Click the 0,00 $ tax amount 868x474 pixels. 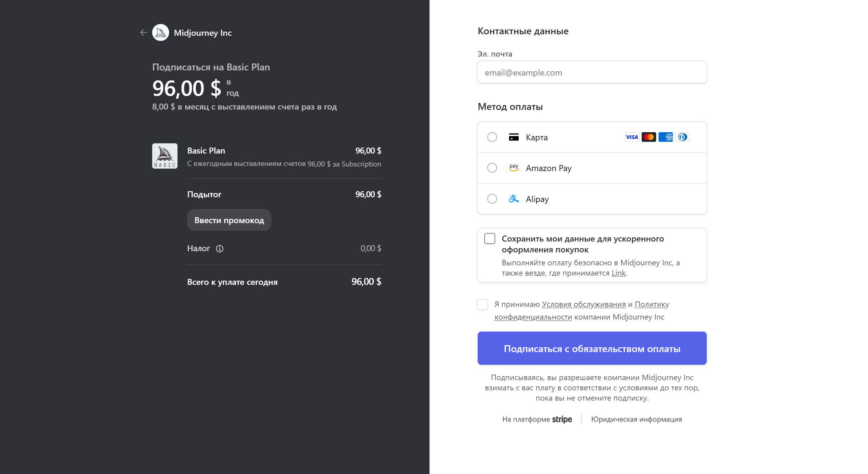coord(371,248)
